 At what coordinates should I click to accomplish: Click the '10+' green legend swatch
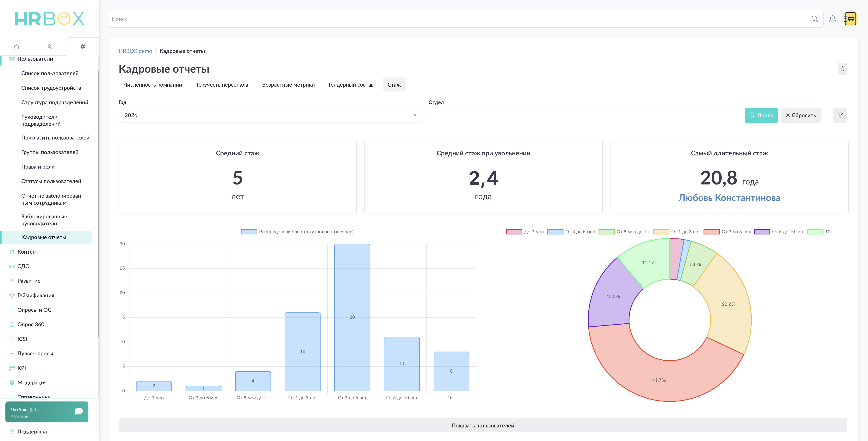[815, 232]
